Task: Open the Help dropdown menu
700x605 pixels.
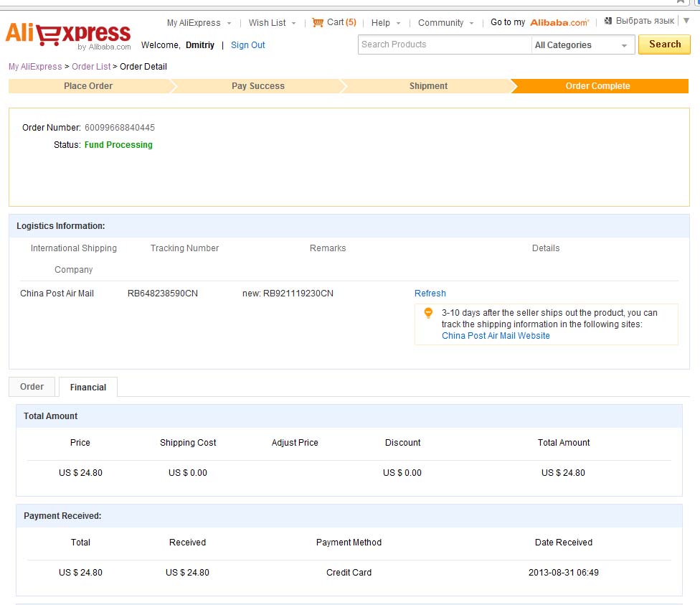Action: click(386, 23)
